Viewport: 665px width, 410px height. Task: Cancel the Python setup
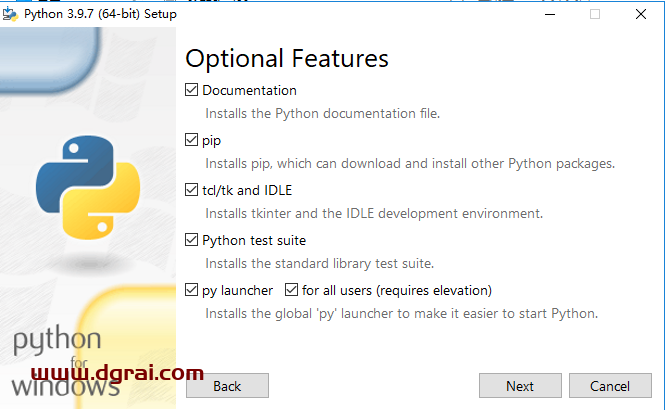[610, 385]
